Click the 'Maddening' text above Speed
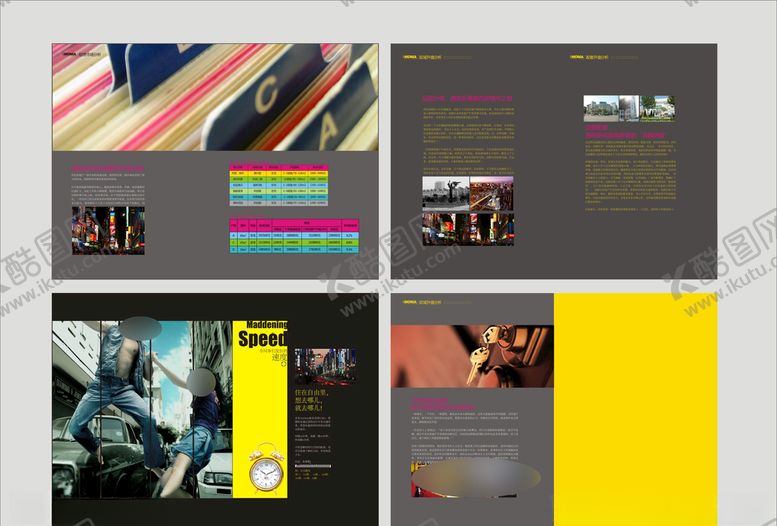The width and height of the screenshot is (777, 526). pyautogui.click(x=264, y=325)
